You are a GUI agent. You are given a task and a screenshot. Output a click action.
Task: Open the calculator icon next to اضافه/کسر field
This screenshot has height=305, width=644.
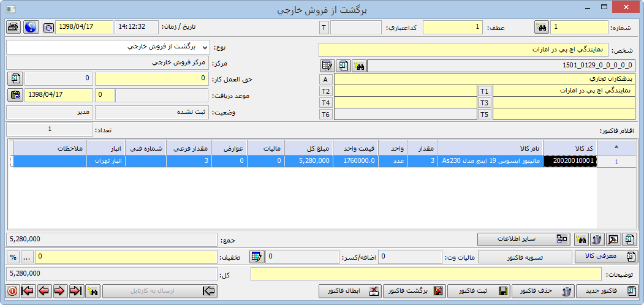[257, 257]
